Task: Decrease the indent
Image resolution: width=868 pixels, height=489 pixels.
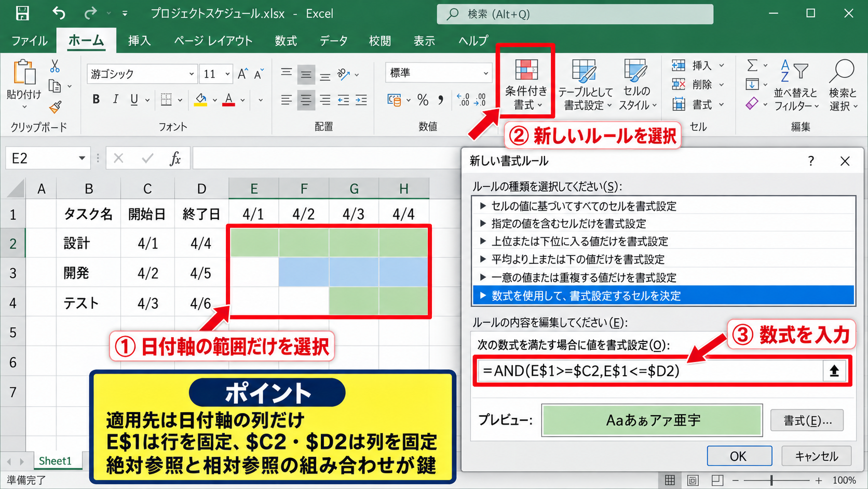Action: click(x=343, y=100)
